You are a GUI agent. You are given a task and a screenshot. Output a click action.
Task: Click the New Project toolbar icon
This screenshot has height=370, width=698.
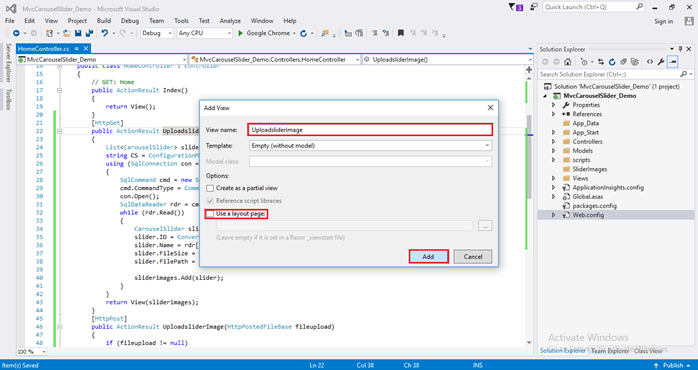click(49, 33)
